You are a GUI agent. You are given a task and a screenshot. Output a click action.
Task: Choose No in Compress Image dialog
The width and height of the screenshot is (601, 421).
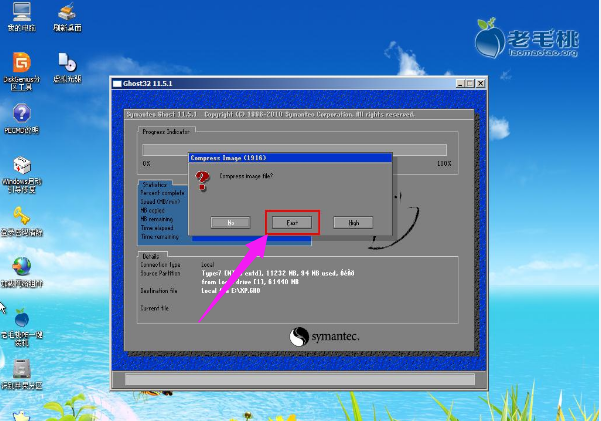tap(231, 222)
